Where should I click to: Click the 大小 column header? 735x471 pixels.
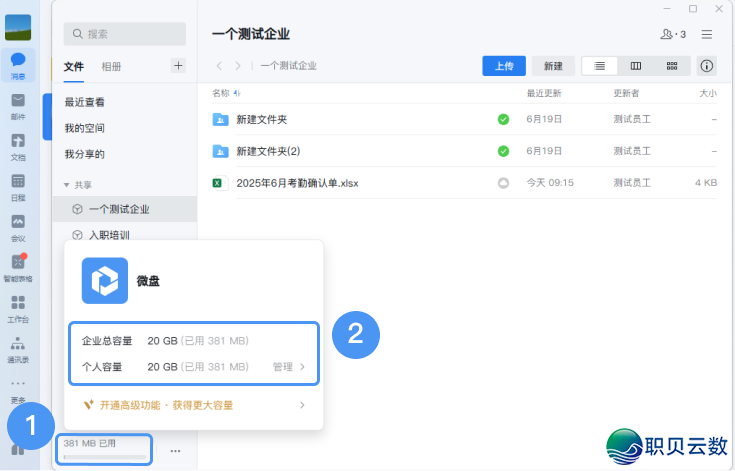click(x=708, y=93)
